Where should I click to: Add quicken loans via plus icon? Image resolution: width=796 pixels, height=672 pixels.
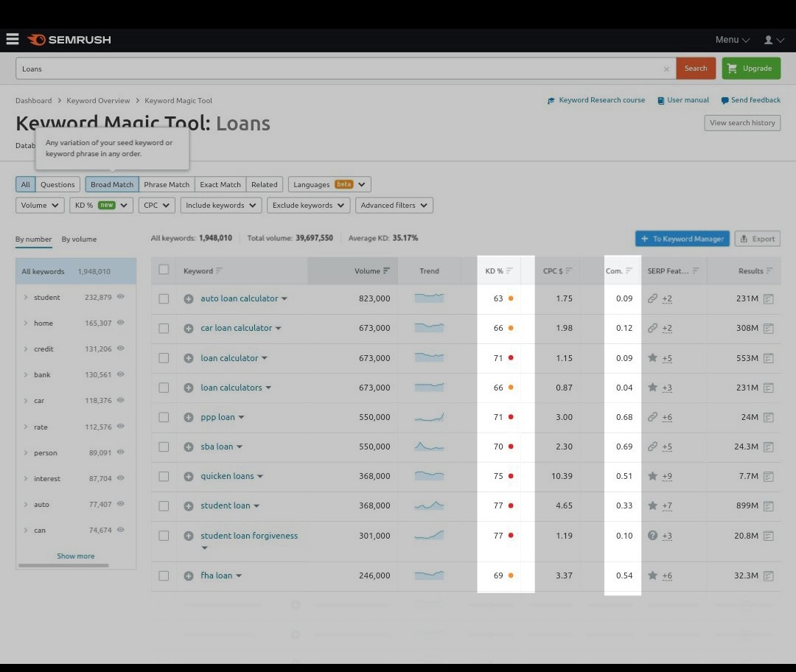[x=189, y=476]
